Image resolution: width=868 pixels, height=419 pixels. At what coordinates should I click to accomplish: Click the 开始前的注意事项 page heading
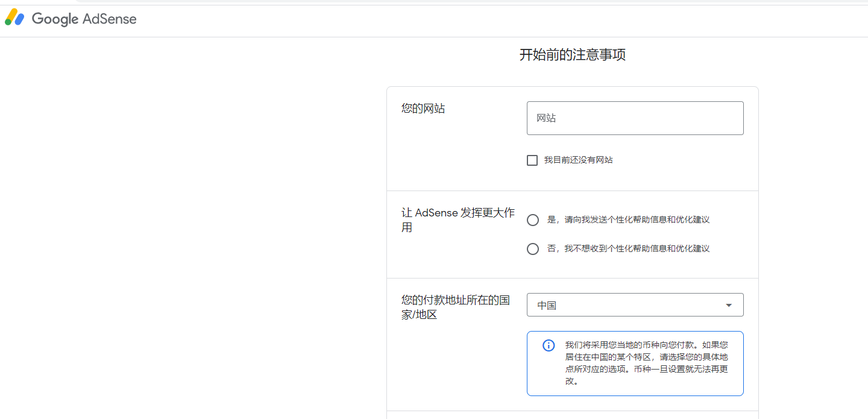[571, 54]
